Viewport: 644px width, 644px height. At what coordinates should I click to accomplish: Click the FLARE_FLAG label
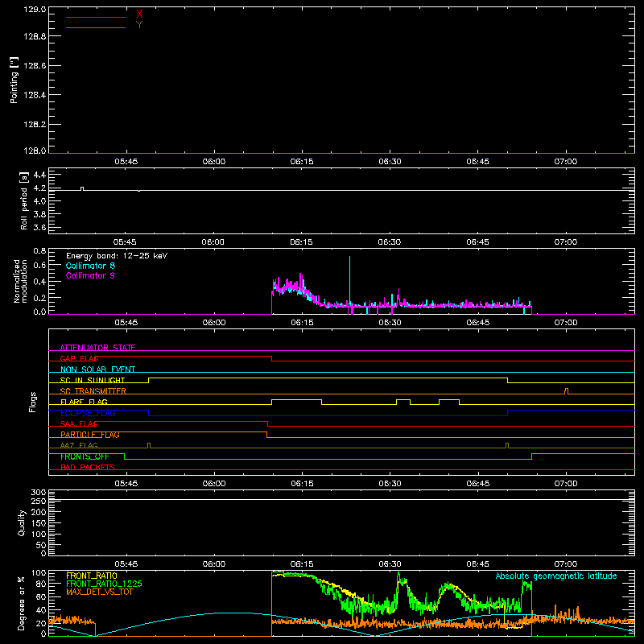click(84, 402)
